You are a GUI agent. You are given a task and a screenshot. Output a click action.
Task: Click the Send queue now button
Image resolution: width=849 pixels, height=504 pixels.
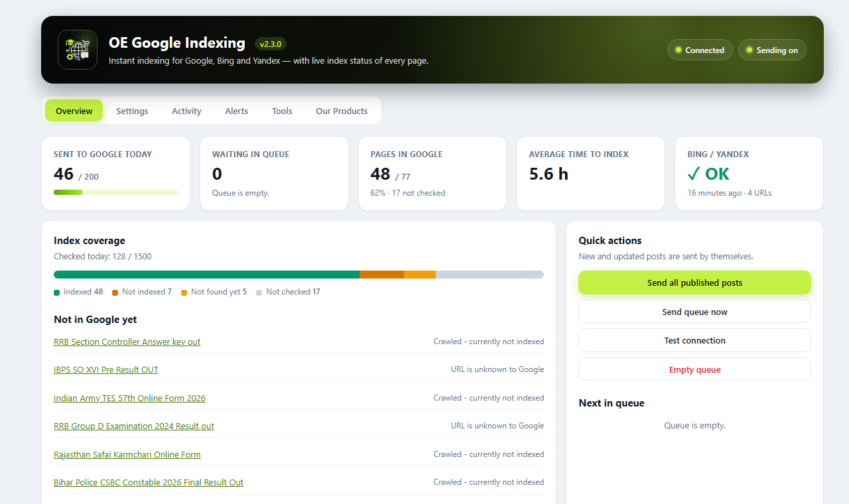694,312
